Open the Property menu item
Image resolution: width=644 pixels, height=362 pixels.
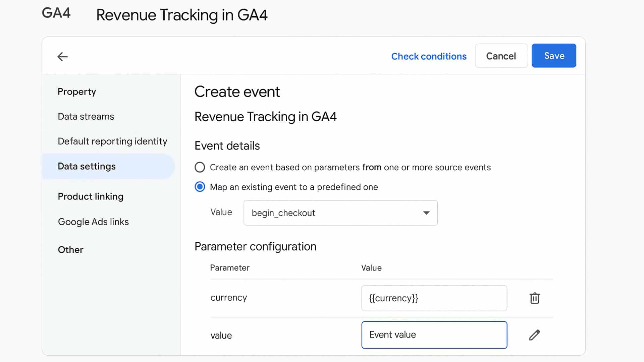(x=77, y=92)
